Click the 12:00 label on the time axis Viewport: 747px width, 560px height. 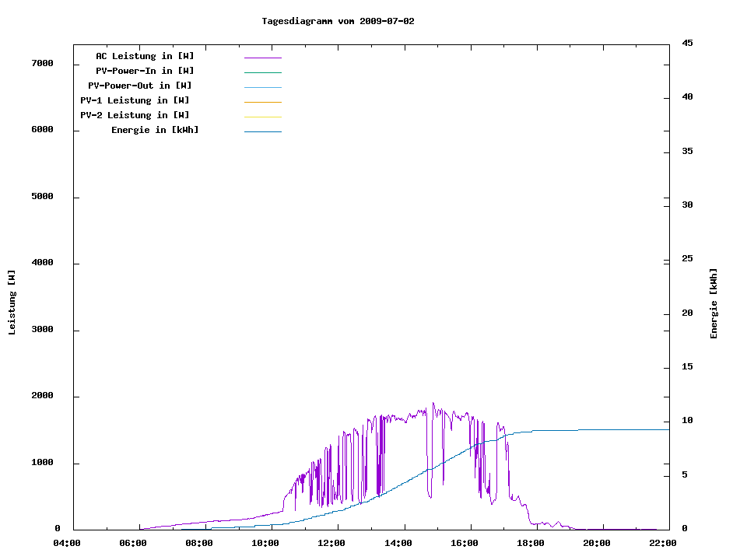point(332,543)
